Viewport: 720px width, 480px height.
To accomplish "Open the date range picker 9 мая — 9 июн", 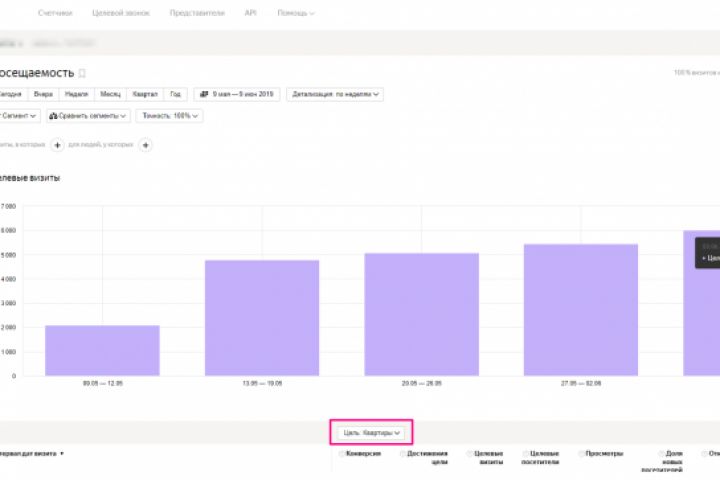I will click(237, 94).
